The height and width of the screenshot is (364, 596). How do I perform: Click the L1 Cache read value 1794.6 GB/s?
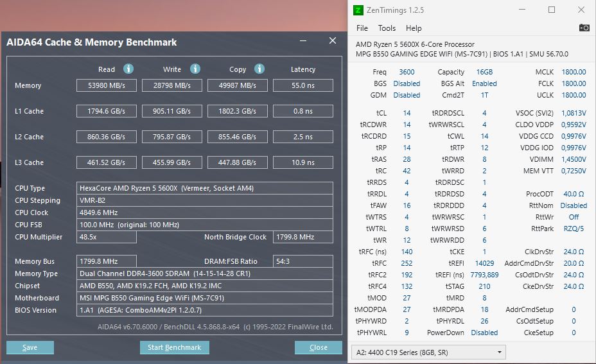pyautogui.click(x=107, y=111)
